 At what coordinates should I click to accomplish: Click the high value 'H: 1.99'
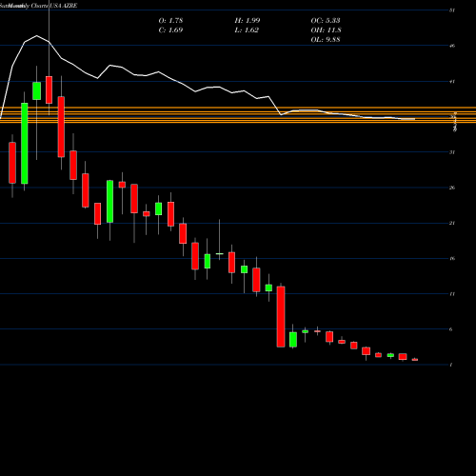tap(248, 21)
